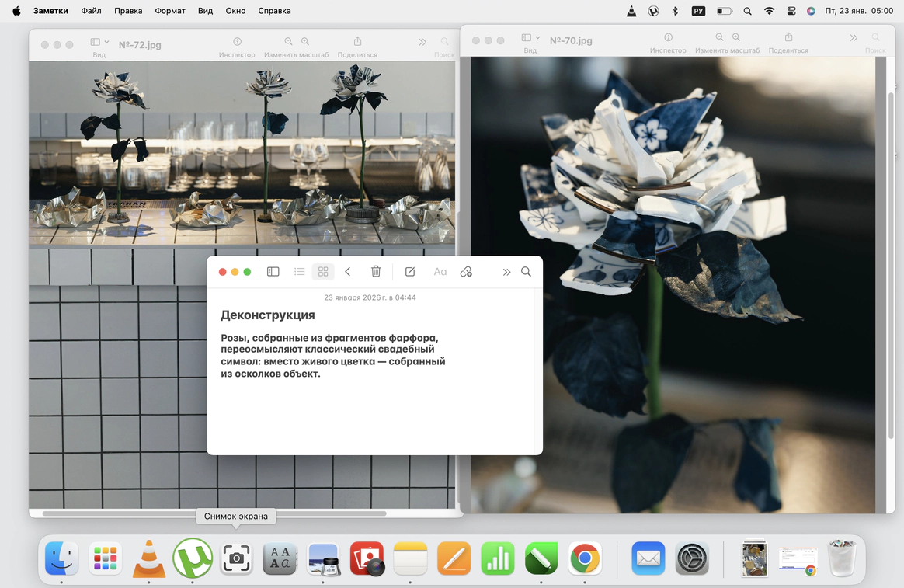The width and height of the screenshot is (904, 588).
Task: Click the Деконструкция note title
Action: coord(268,315)
